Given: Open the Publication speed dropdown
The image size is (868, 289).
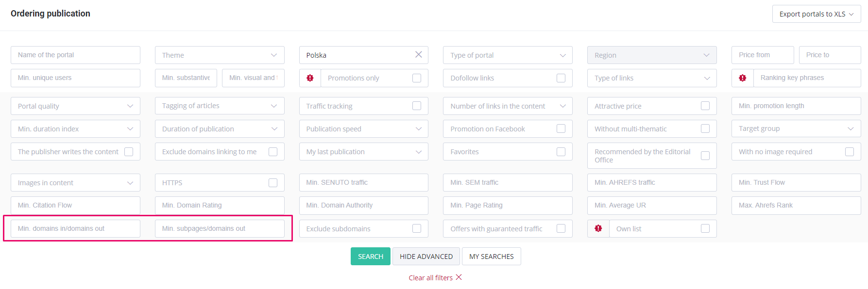Looking at the screenshot, I should tap(364, 129).
